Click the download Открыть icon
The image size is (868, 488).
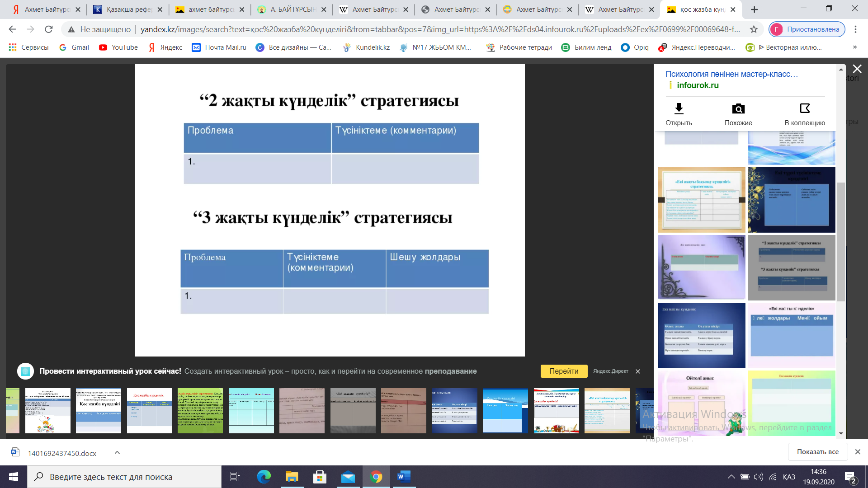[679, 109]
